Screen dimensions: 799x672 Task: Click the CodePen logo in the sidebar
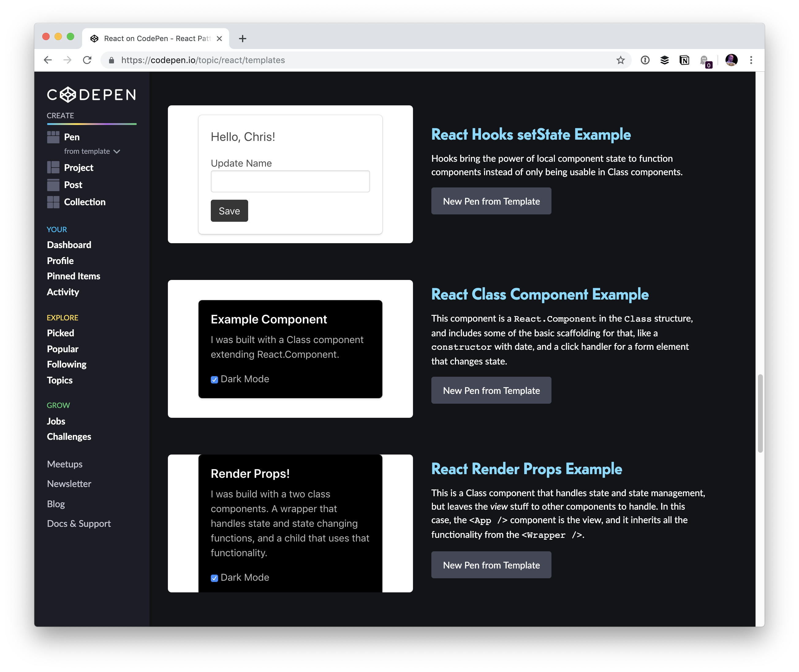tap(91, 95)
